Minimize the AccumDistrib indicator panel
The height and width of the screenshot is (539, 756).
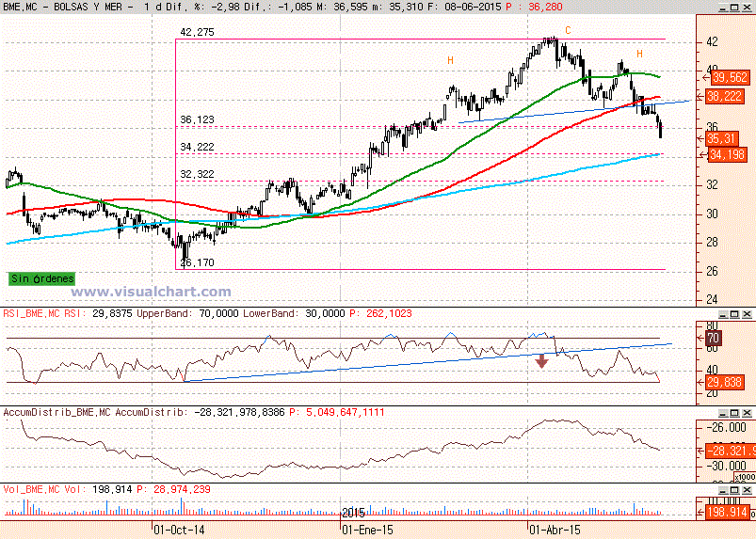pos(723,413)
